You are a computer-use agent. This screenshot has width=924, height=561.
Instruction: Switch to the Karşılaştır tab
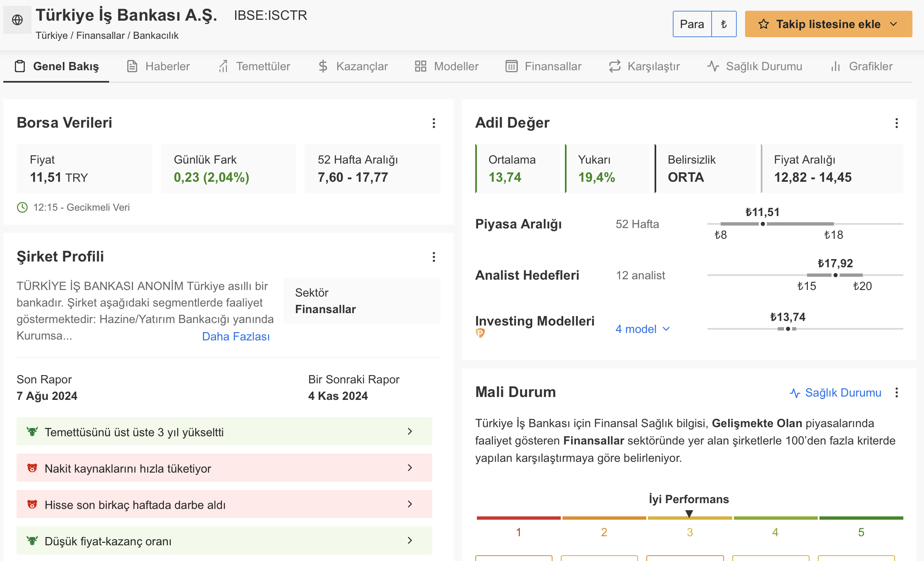tap(644, 66)
